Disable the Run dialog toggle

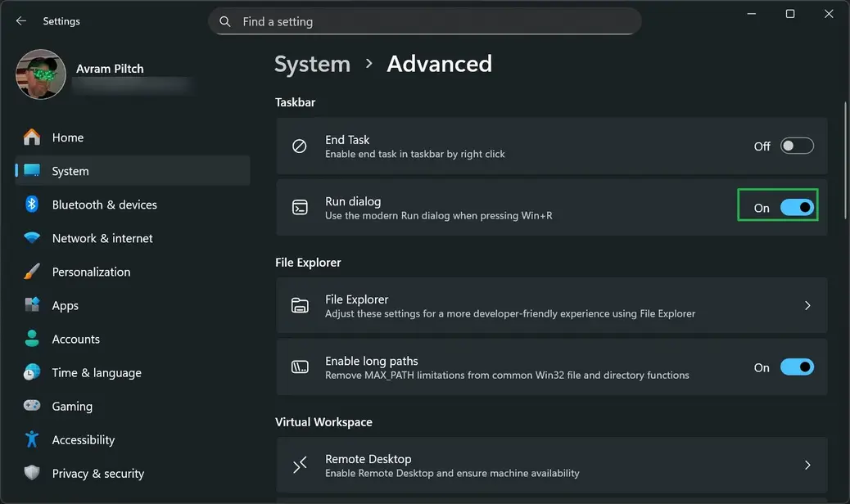point(795,207)
